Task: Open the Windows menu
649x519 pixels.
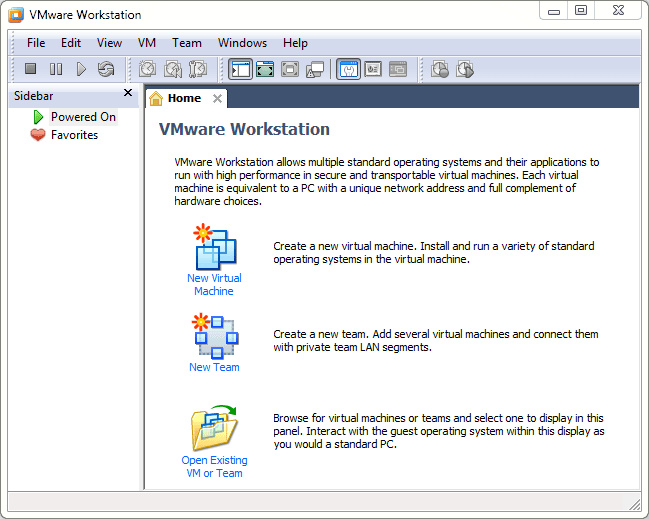Action: [x=243, y=43]
